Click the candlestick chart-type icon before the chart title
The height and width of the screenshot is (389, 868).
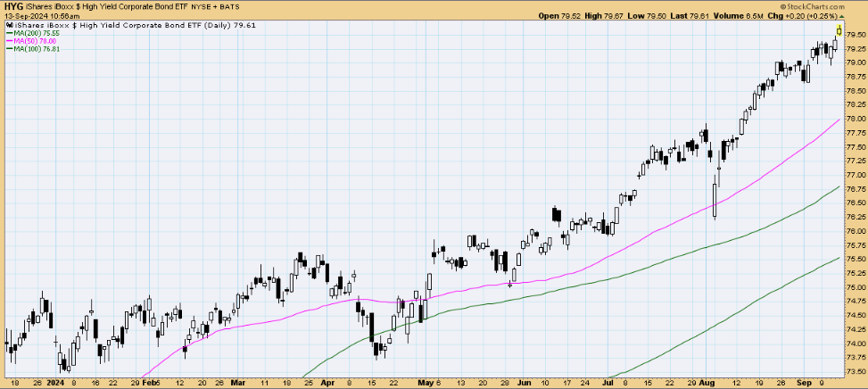[x=10, y=26]
